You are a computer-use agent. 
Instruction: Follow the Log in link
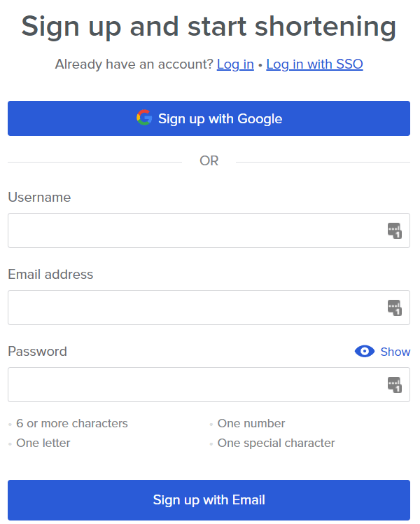[x=235, y=64]
